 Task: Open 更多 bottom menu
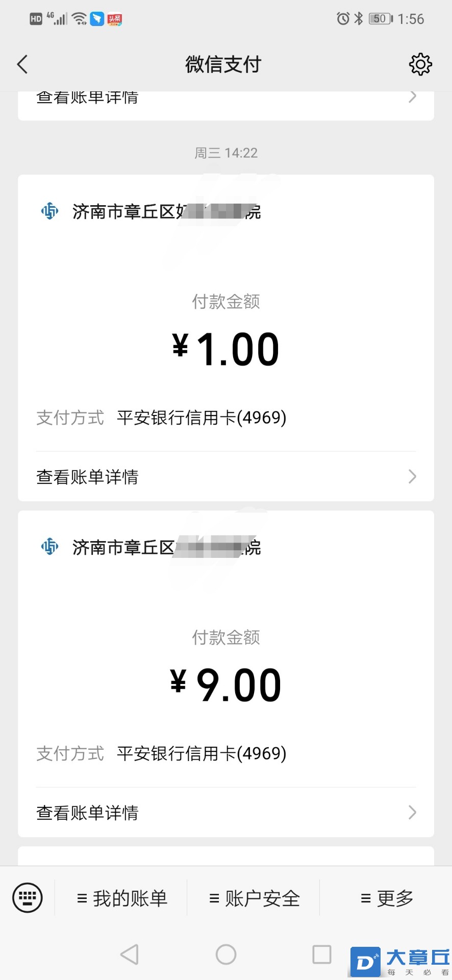(387, 898)
